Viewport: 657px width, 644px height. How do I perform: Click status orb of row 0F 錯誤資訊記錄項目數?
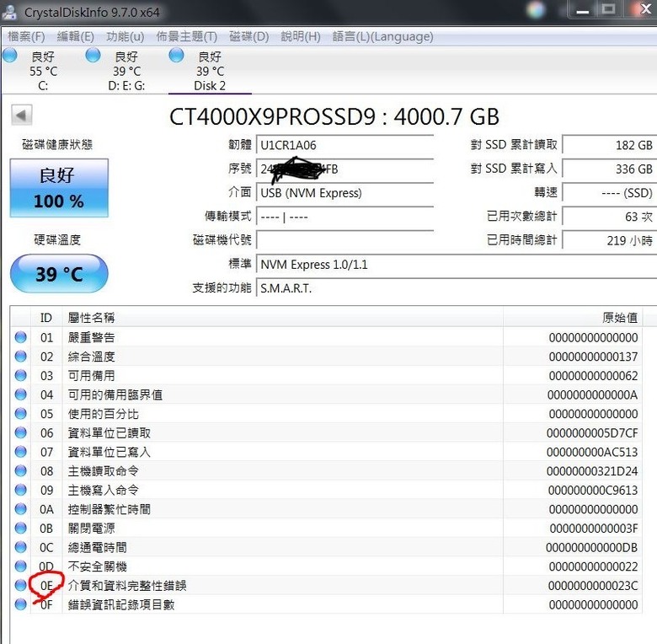coord(20,604)
